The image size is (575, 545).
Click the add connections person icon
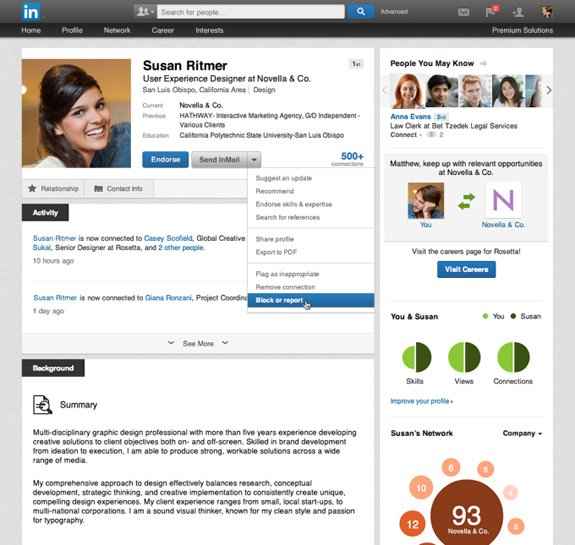(x=518, y=12)
